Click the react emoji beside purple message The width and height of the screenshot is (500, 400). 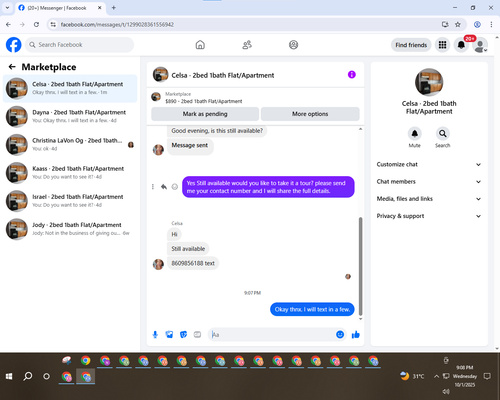[x=175, y=187]
